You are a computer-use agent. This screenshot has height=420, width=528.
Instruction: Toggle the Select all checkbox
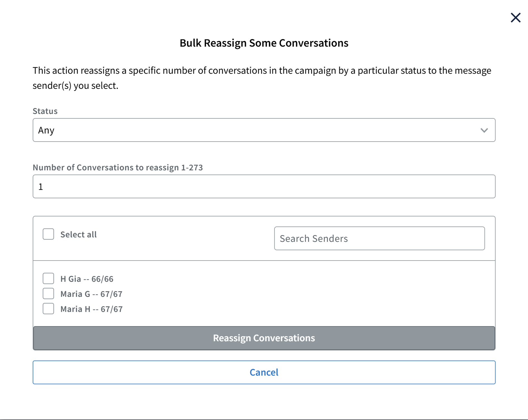pos(48,234)
